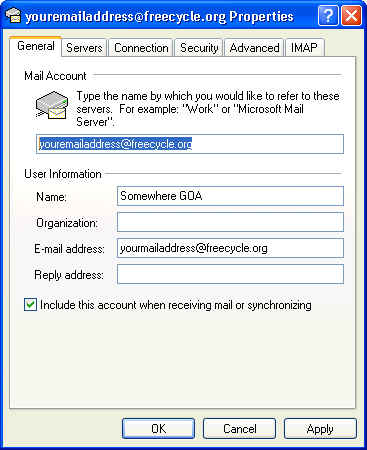Image resolution: width=367 pixels, height=450 pixels.
Task: Click the 'E-mail address:' label
Action: [x=69, y=249]
